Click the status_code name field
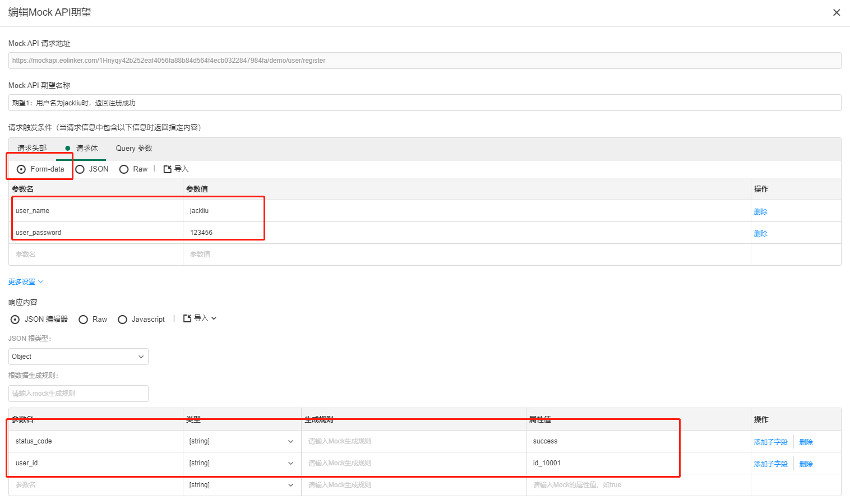The height and width of the screenshot is (504, 850). coord(96,441)
